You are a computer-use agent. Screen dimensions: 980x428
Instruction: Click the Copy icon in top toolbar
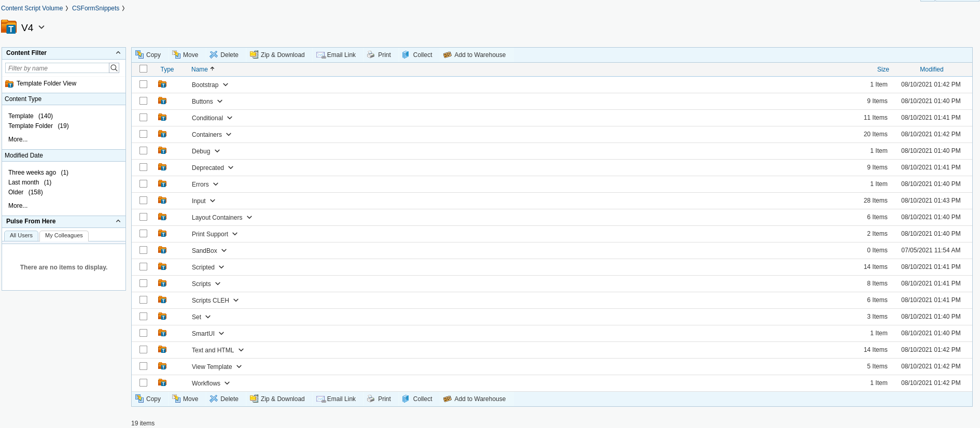(x=139, y=54)
